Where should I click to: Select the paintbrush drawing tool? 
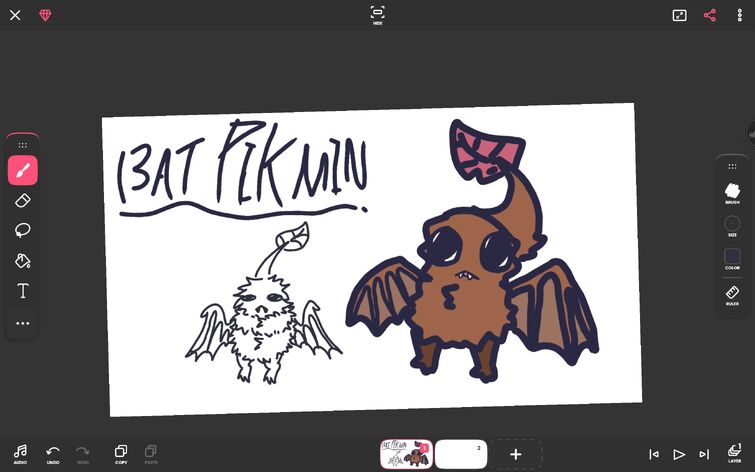[23, 170]
